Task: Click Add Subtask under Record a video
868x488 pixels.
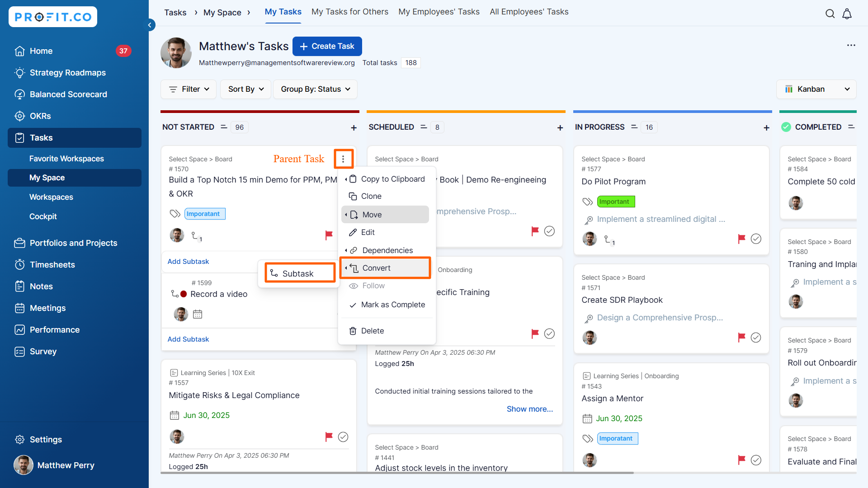Action: 188,339
